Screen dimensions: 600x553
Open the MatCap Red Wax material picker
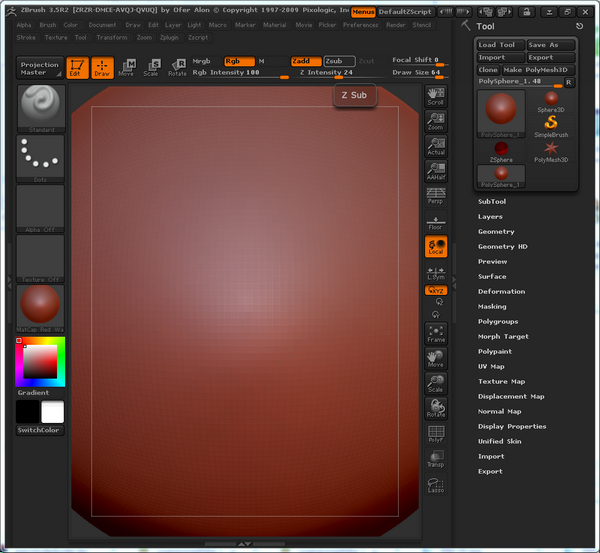(40, 308)
